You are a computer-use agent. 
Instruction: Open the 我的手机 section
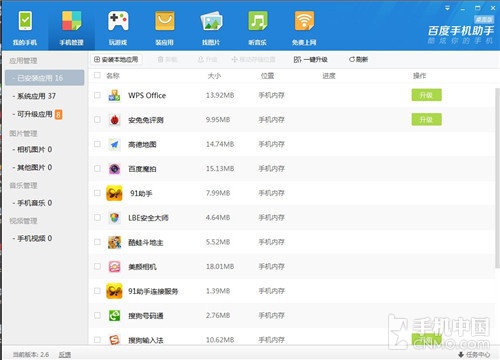point(25,28)
